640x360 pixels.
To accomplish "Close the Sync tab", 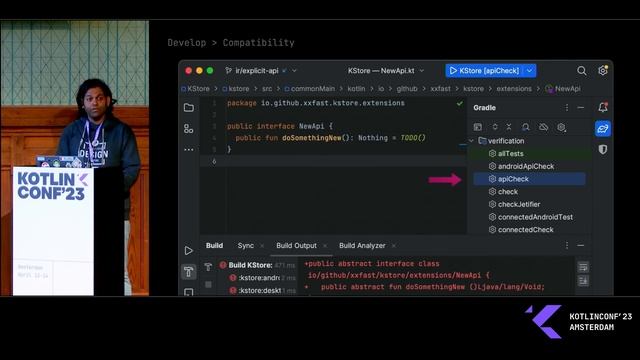I will click(x=262, y=246).
